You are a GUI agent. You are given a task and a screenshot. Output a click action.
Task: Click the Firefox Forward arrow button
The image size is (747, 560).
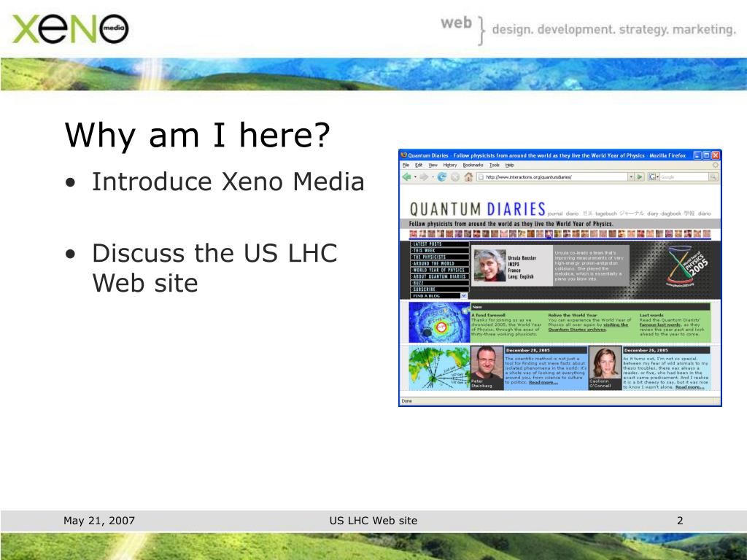tap(424, 176)
